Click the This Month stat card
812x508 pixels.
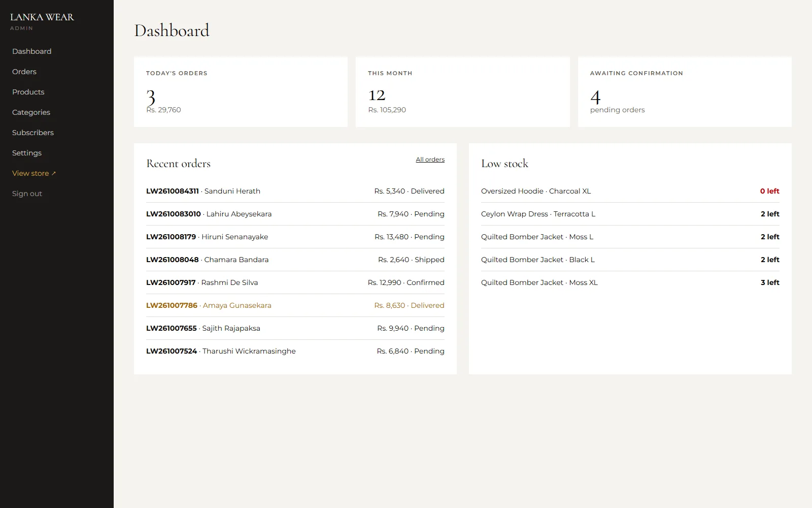click(x=463, y=92)
